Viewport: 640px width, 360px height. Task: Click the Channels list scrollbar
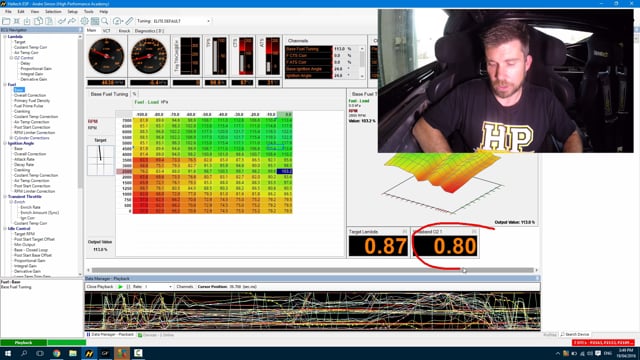pyautogui.click(x=362, y=62)
